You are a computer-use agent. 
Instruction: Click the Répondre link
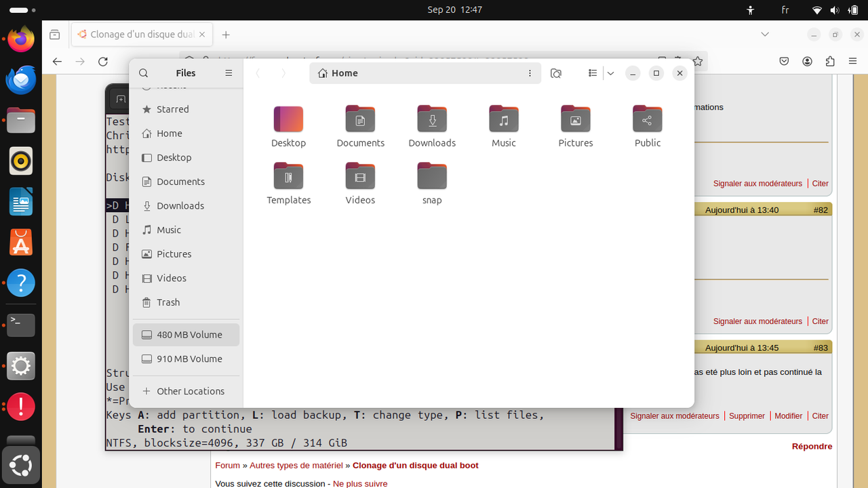pyautogui.click(x=812, y=446)
